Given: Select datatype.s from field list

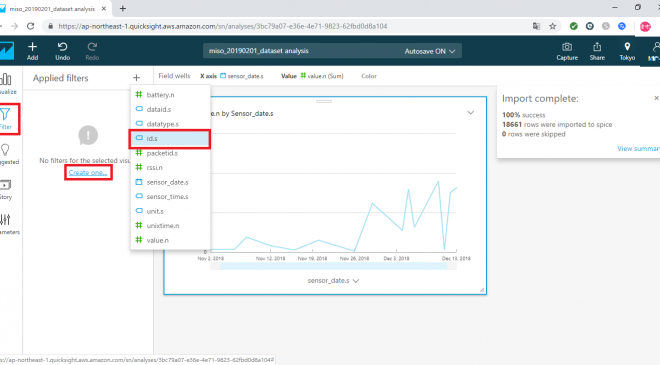Looking at the screenshot, I should click(170, 124).
